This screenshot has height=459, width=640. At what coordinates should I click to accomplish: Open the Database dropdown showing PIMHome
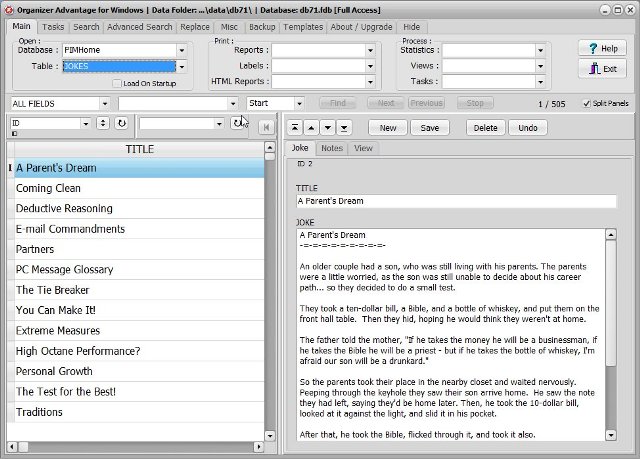[182, 50]
